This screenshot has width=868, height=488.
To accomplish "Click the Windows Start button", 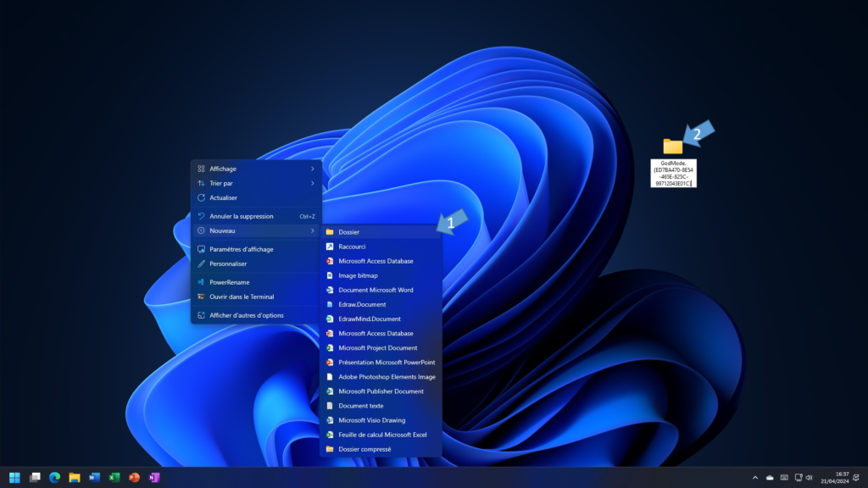I will (x=15, y=478).
